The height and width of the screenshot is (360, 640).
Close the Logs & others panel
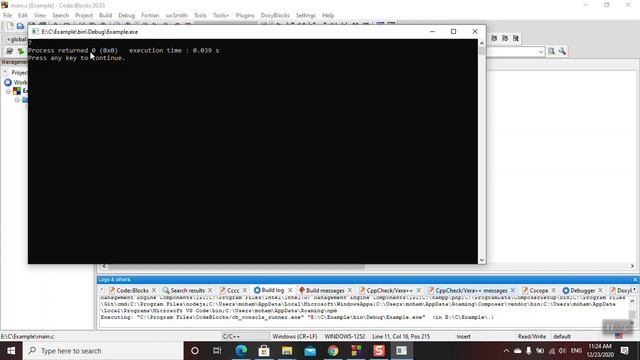pyautogui.click(x=635, y=280)
